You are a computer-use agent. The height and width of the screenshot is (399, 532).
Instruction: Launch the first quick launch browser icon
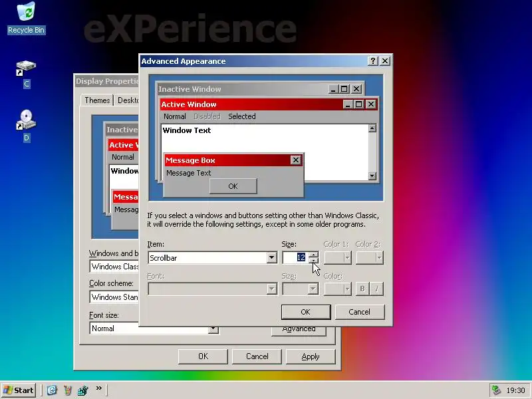point(52,390)
